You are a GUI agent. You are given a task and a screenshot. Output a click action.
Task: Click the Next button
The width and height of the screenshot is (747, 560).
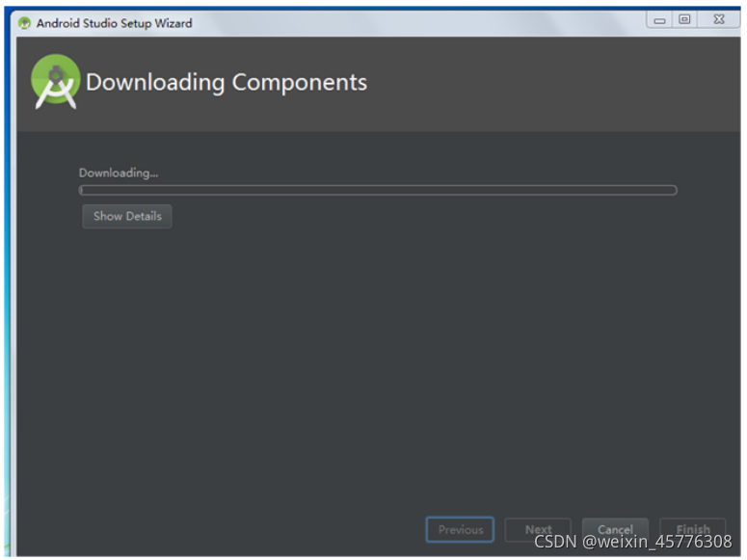click(x=538, y=529)
